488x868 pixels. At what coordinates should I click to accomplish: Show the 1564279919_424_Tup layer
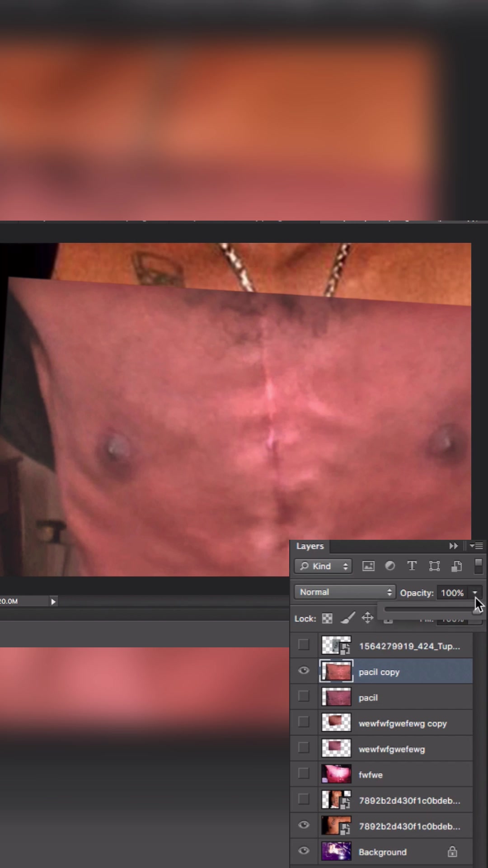pos(304,645)
